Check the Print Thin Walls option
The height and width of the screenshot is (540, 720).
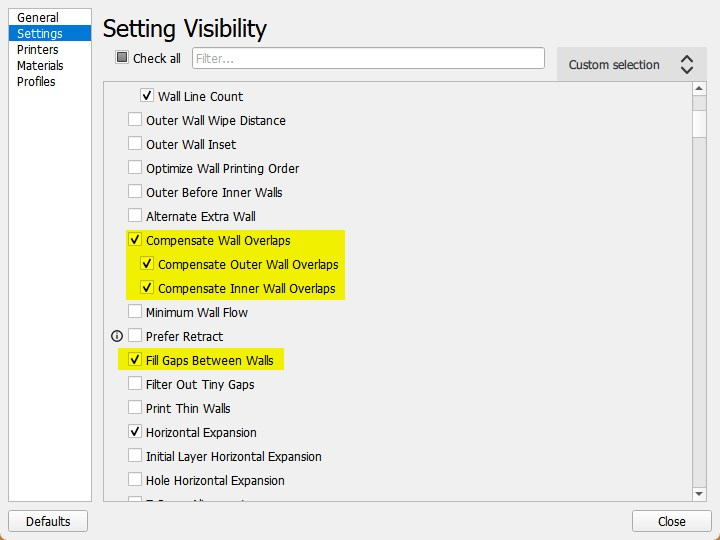(x=135, y=408)
